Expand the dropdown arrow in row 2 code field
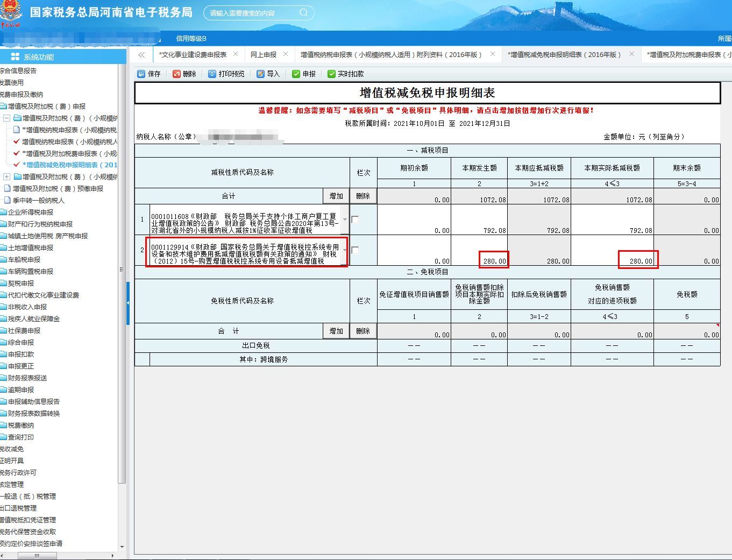Image resolution: width=732 pixels, height=560 pixels. (345, 250)
